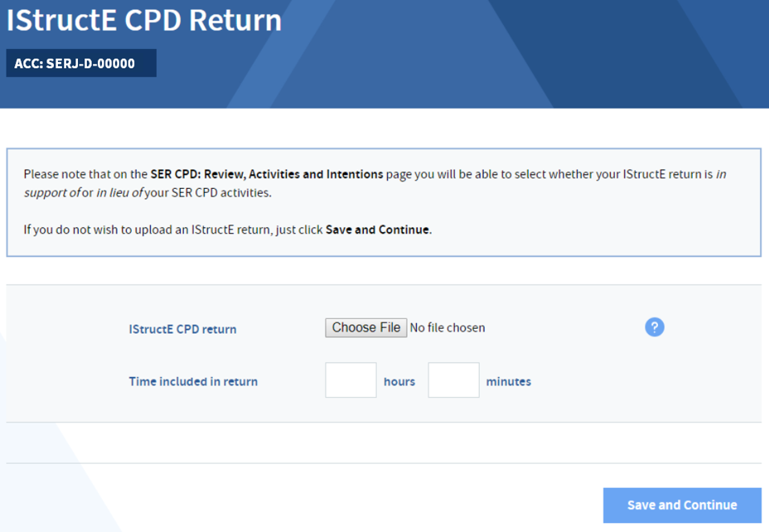Click the italic in lieu of text
769x532 pixels.
pyautogui.click(x=119, y=193)
